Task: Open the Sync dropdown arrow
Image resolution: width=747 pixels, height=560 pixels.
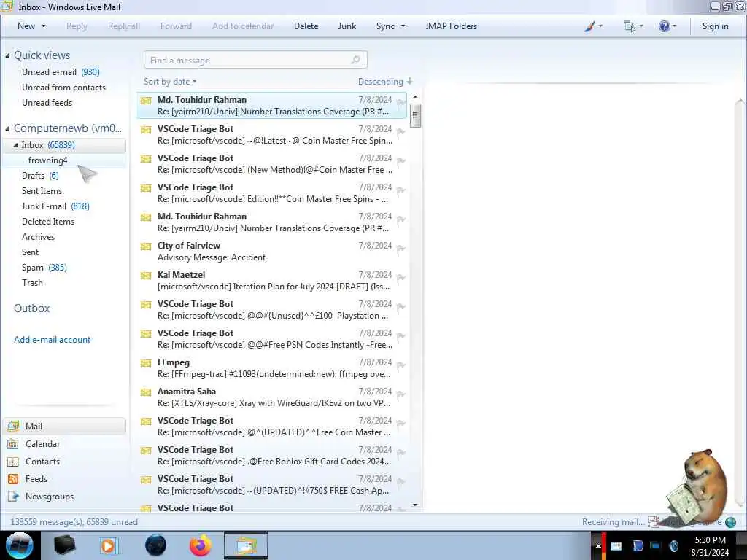Action: pyautogui.click(x=403, y=26)
